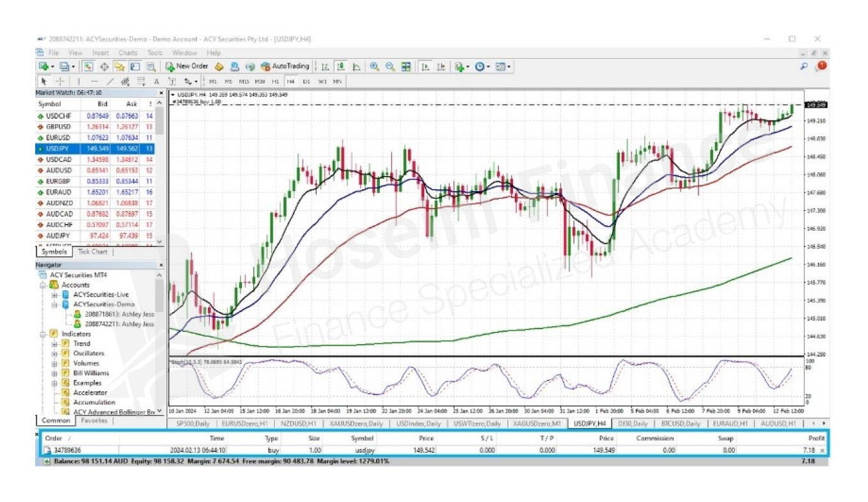Select the trendline drawing tool
This screenshot has height=502, width=868.
(x=109, y=81)
